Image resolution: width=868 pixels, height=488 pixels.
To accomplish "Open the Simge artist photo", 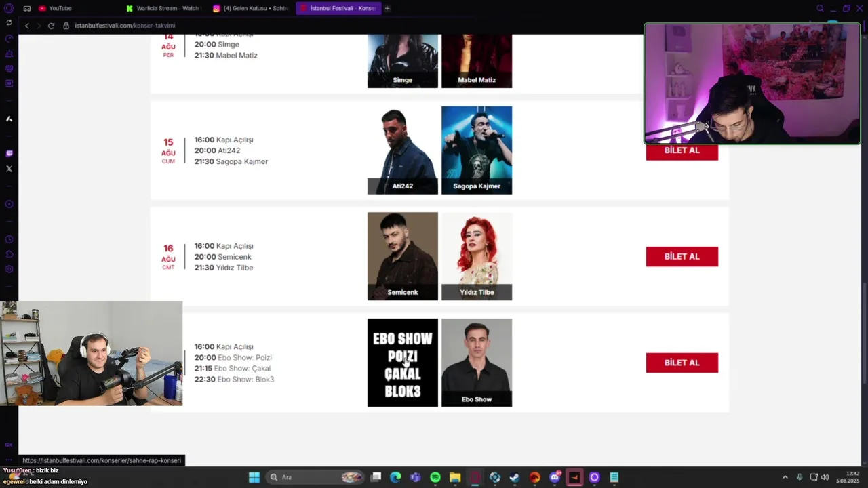I will [x=403, y=61].
